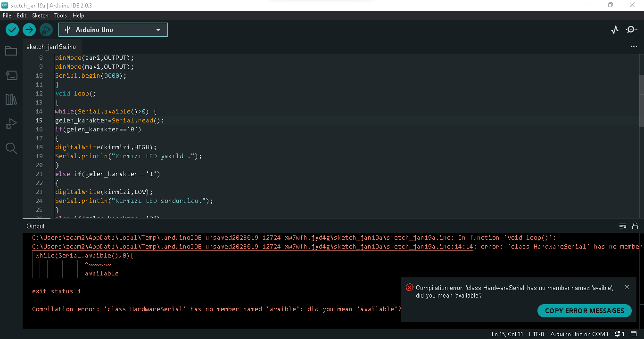Open the Serial Plotter
Viewport: 644px width, 339px height.
[x=614, y=30]
